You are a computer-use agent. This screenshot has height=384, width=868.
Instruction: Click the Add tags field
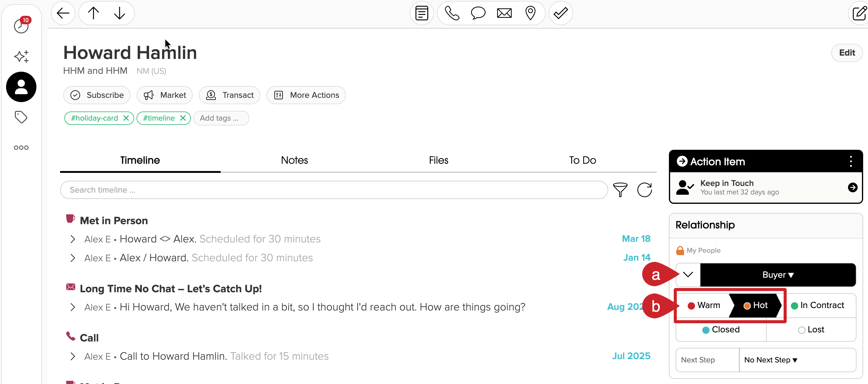(x=221, y=118)
